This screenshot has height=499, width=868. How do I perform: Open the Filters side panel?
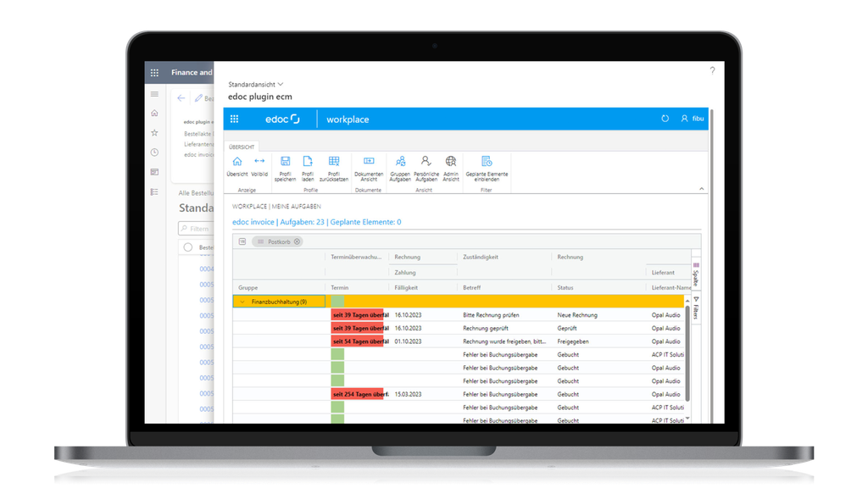696,308
